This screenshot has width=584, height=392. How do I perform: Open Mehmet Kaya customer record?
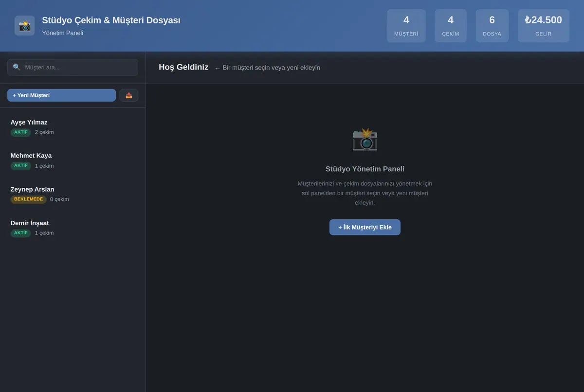73,160
